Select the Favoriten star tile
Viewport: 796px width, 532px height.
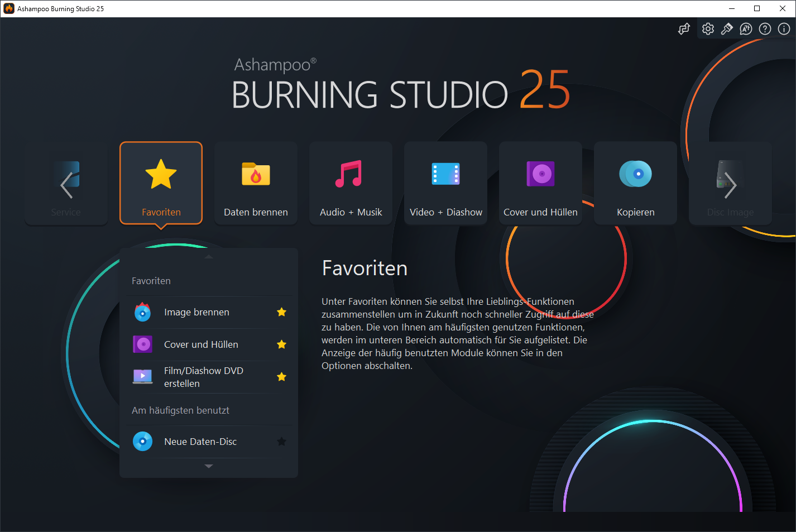click(x=161, y=183)
